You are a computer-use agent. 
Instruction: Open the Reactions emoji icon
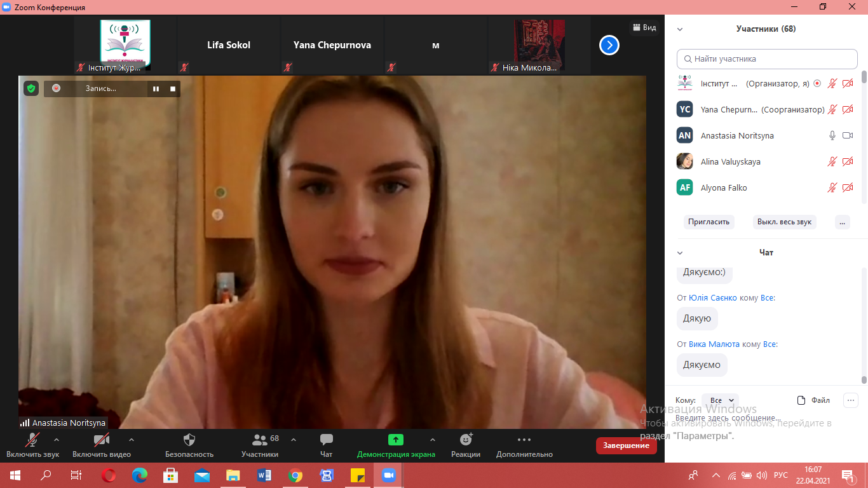point(466,440)
